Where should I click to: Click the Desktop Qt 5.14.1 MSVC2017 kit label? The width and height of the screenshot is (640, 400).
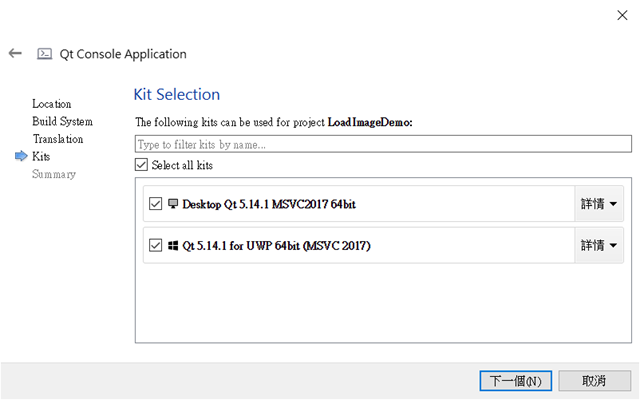click(x=269, y=204)
